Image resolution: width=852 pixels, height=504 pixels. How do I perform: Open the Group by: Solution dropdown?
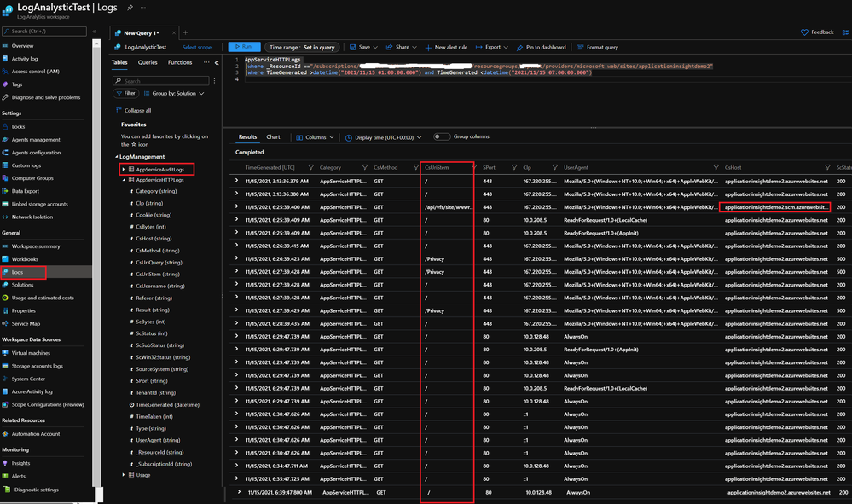pos(175,94)
